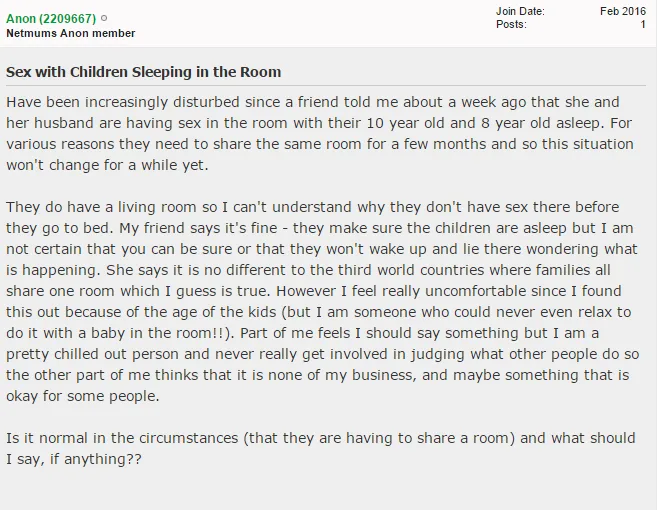Viewport: 657px width, 510px height.
Task: Select the 'Netmums Anon member' user title
Action: (70, 33)
